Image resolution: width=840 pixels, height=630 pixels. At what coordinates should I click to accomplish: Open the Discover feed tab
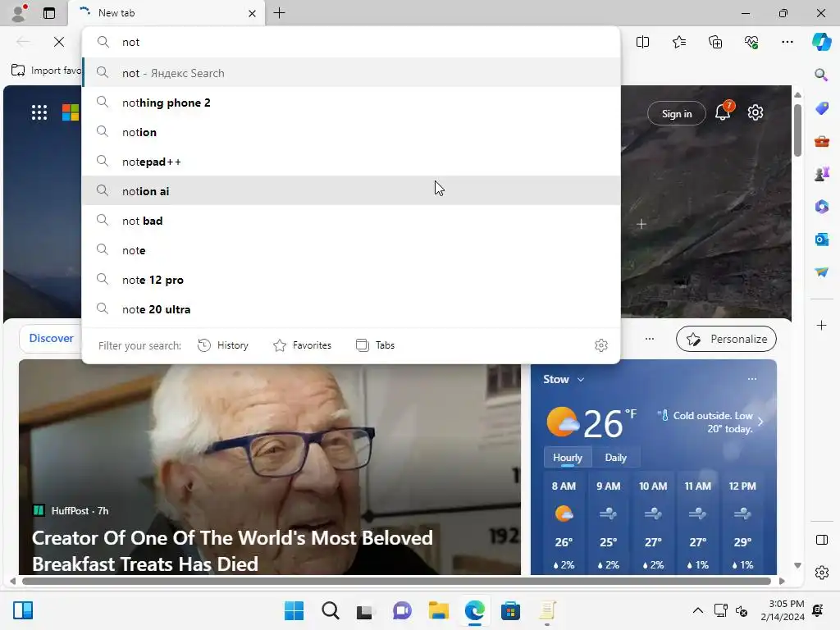pos(51,338)
